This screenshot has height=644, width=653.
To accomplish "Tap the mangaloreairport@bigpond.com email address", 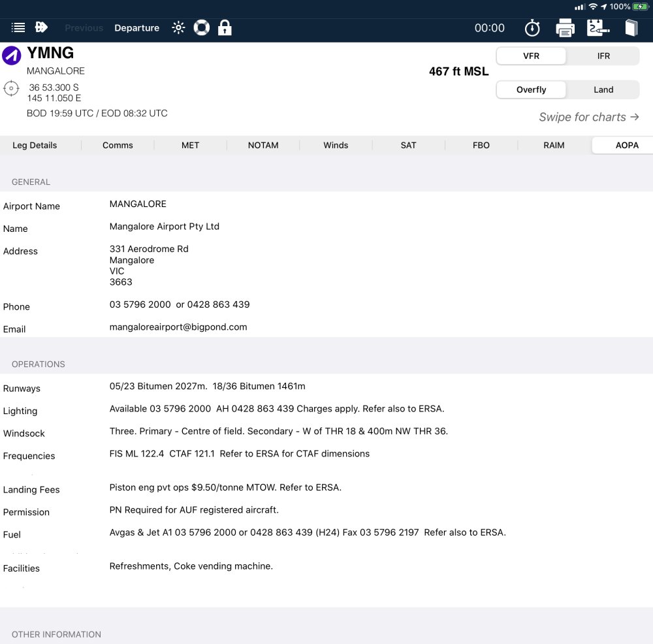I will 178,327.
